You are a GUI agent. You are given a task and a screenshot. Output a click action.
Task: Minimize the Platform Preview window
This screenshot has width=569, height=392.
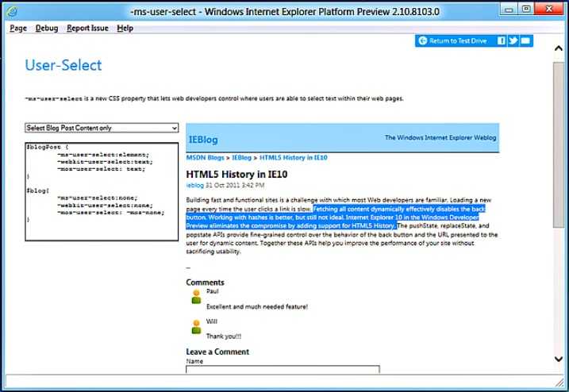tap(509, 9)
